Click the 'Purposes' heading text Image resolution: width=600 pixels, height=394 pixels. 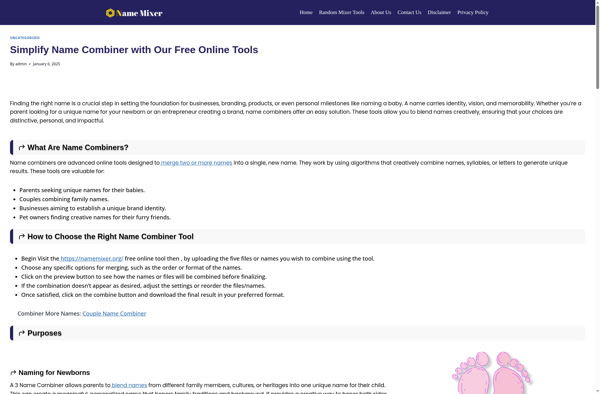tap(44, 333)
